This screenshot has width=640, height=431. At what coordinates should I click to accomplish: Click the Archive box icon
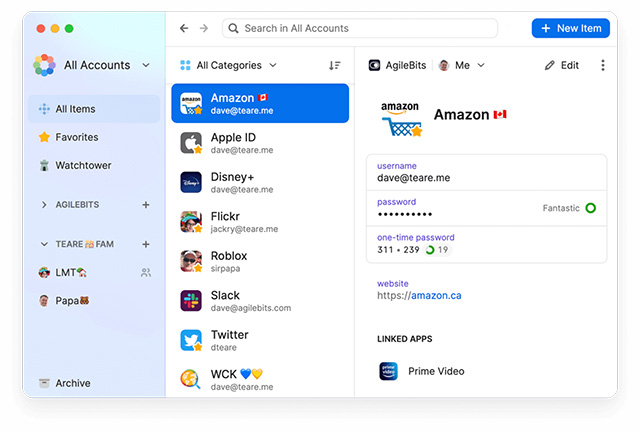point(44,383)
